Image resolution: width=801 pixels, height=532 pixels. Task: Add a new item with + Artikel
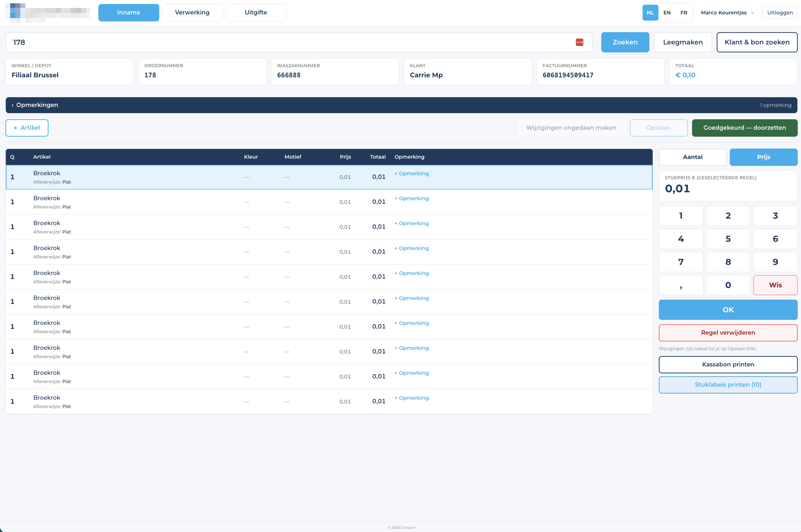point(27,128)
